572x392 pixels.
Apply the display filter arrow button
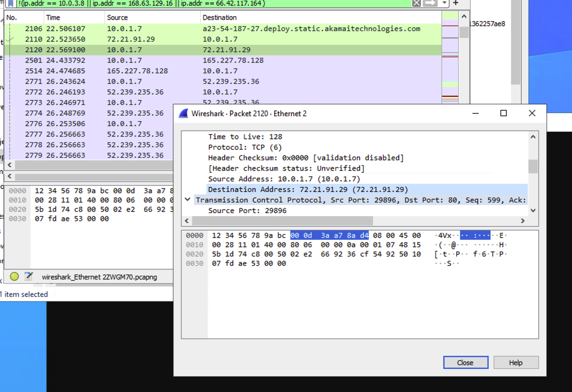pyautogui.click(x=430, y=3)
